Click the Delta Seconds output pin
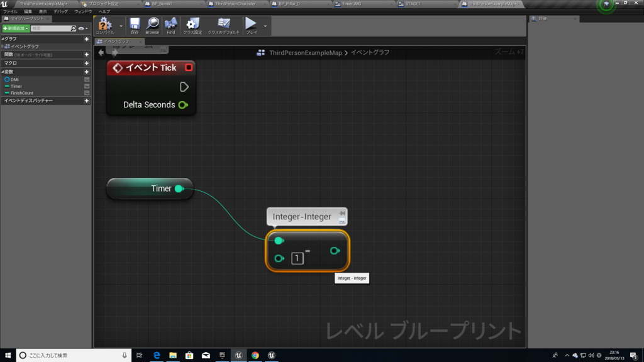The image size is (644, 362). pyautogui.click(x=183, y=105)
